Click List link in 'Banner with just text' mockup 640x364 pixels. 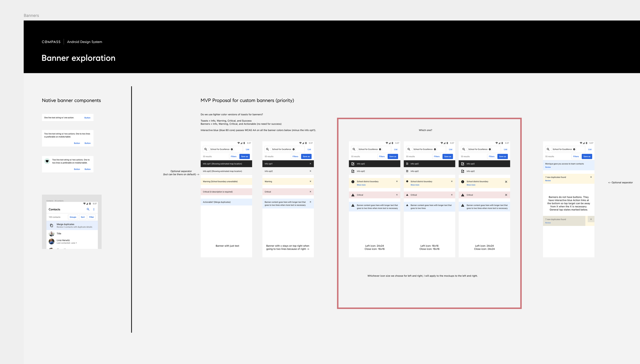248,149
